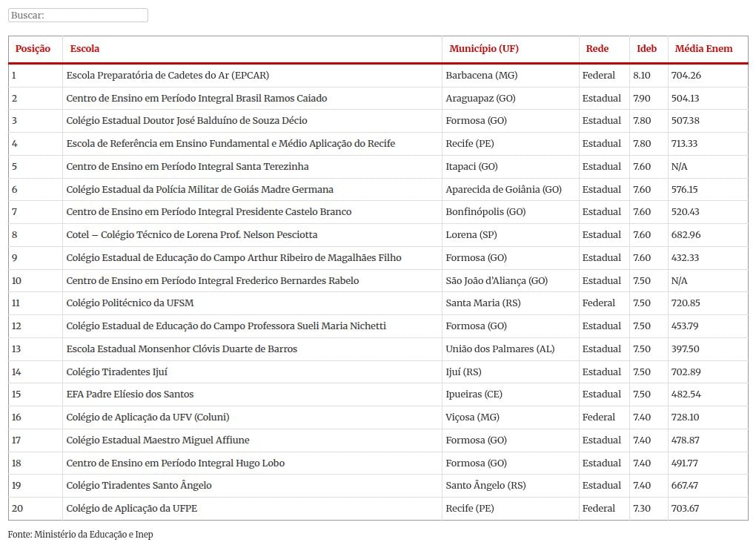Click Enem average 728.10
756x548 pixels.
click(685, 417)
